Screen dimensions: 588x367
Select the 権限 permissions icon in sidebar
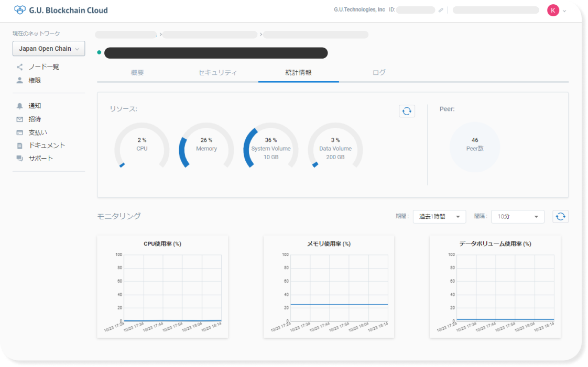pyautogui.click(x=18, y=80)
